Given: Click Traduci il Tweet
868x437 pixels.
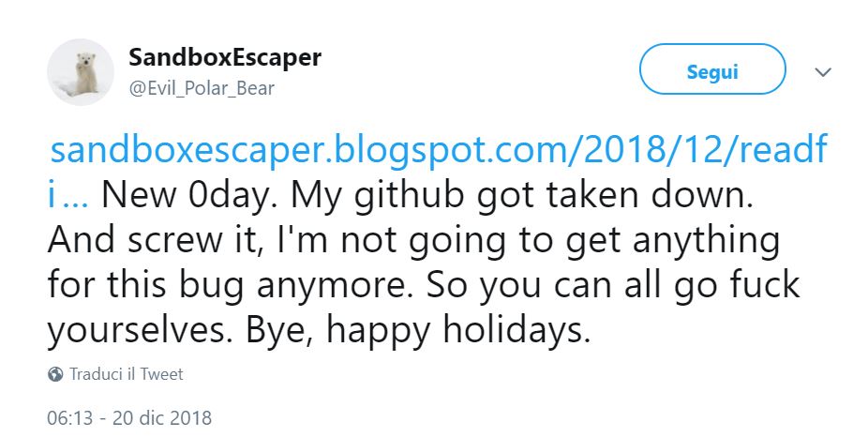Looking at the screenshot, I should pos(127,374).
